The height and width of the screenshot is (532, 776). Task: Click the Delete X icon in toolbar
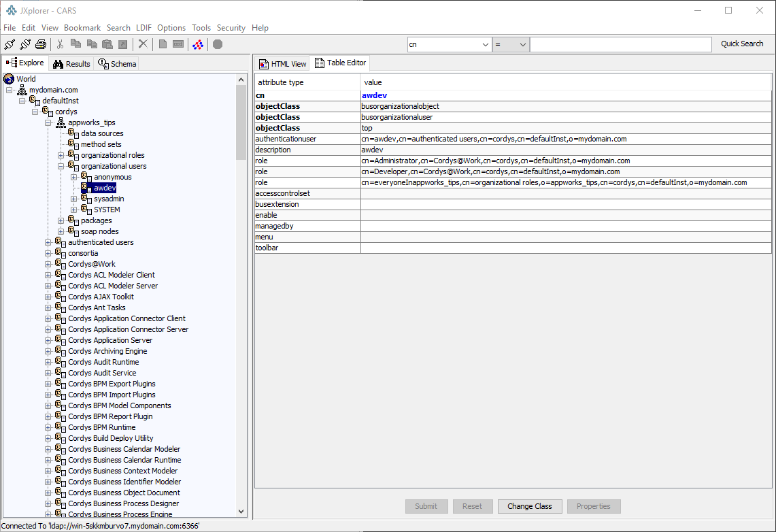[x=143, y=44]
